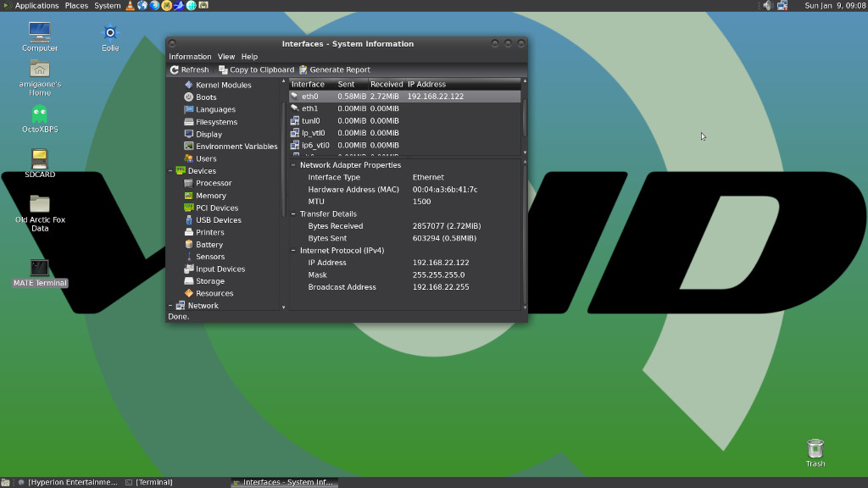Open the Information menu

coord(190,57)
